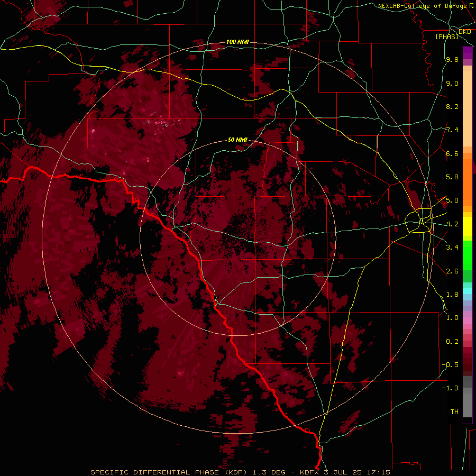Click the 9.0 color scale value
Screen dimensions: 476x476
(x=452, y=83)
